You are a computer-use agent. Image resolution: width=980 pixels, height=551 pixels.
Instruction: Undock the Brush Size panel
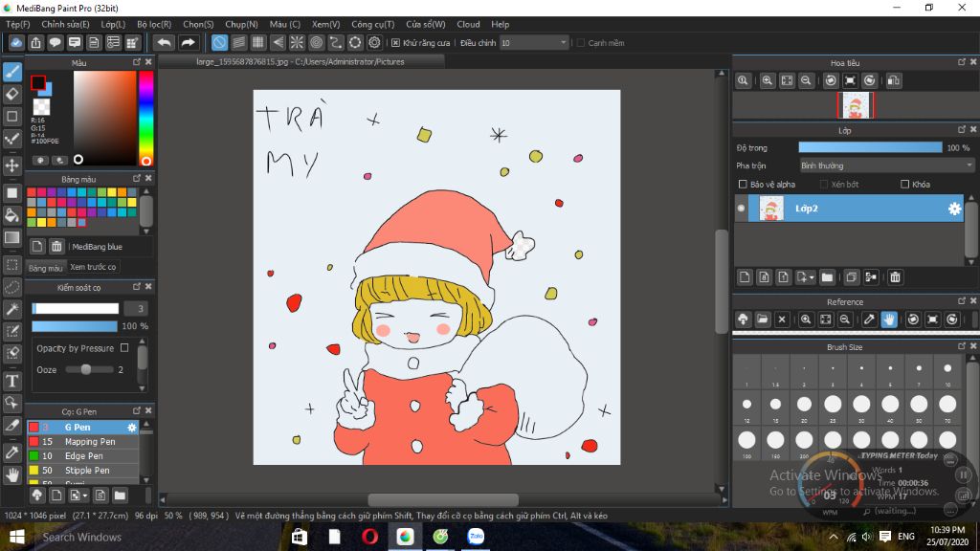click(961, 346)
